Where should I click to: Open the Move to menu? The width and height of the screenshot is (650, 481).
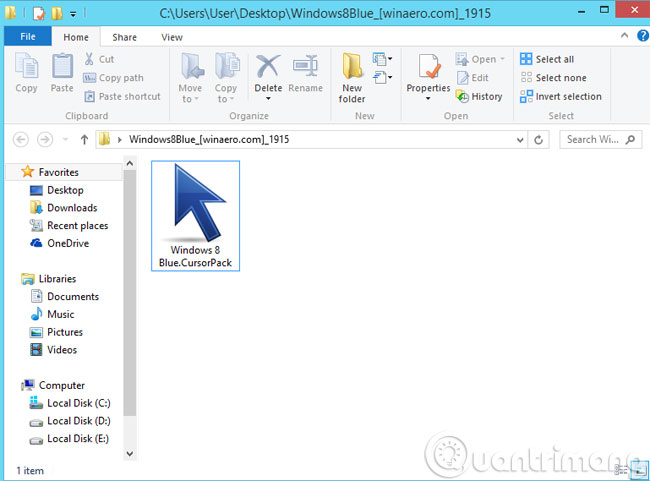190,78
